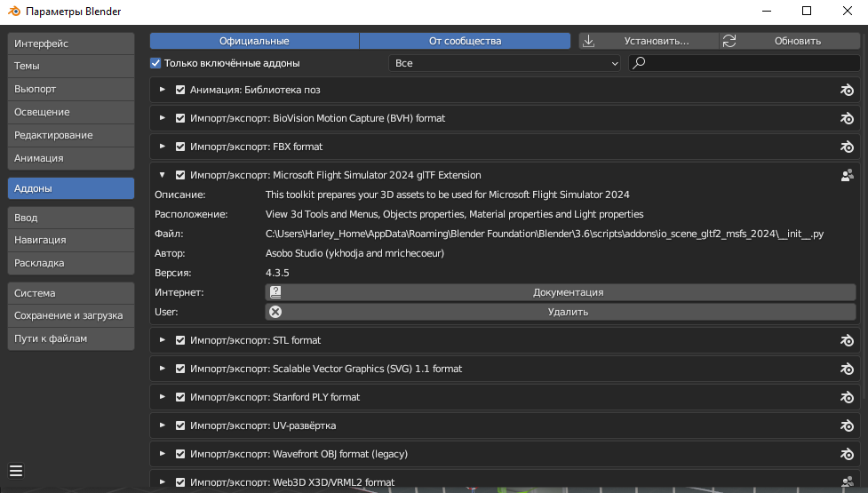Viewport: 868px width, 493px height.
Task: Expand the SVG 1.1 format addon details
Action: (163, 369)
